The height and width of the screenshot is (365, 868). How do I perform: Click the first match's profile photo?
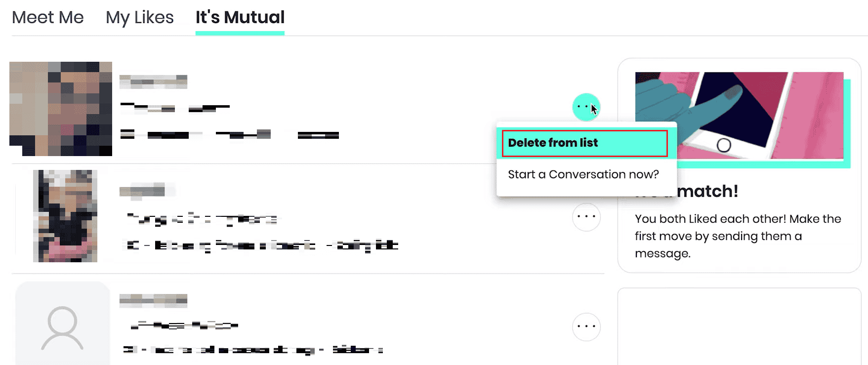point(60,109)
